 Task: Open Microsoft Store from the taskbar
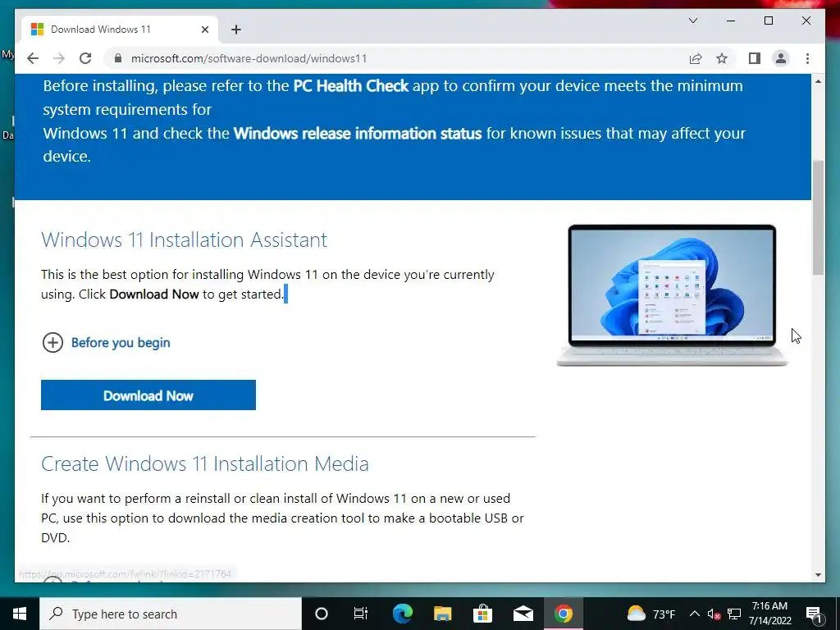click(x=482, y=614)
